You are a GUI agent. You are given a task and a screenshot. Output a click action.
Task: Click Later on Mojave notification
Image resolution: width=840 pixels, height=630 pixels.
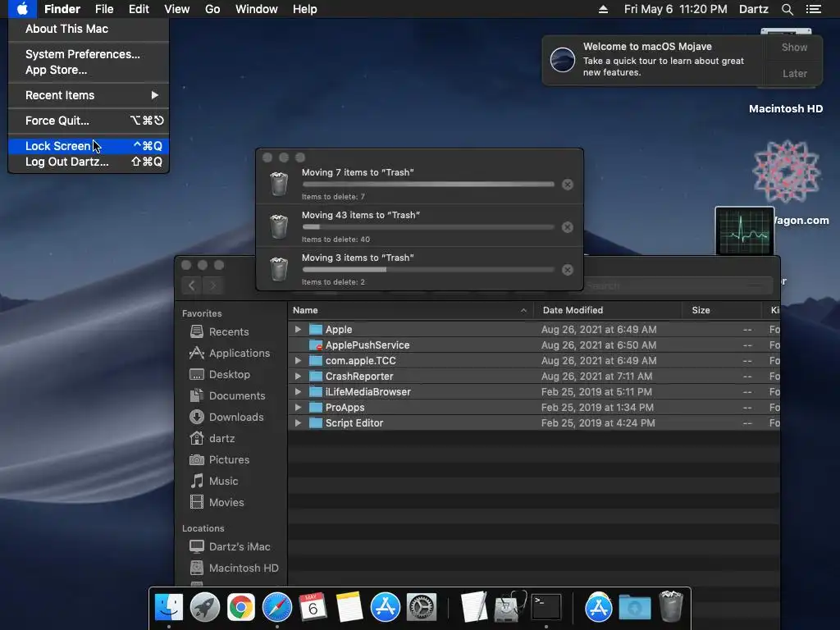(794, 73)
